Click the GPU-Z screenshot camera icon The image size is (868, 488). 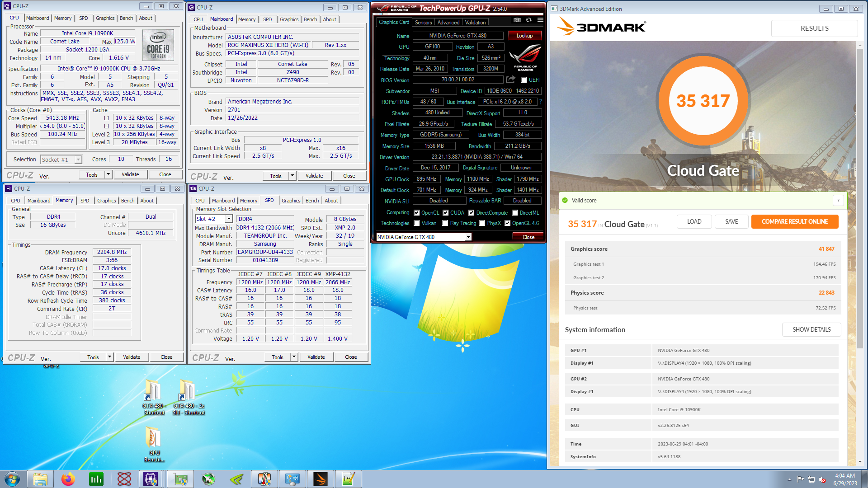tap(517, 20)
